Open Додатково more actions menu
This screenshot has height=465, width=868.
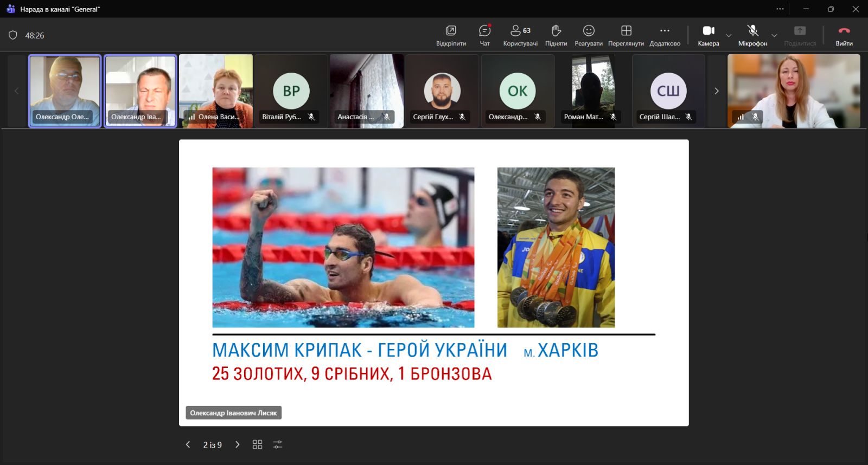(665, 35)
